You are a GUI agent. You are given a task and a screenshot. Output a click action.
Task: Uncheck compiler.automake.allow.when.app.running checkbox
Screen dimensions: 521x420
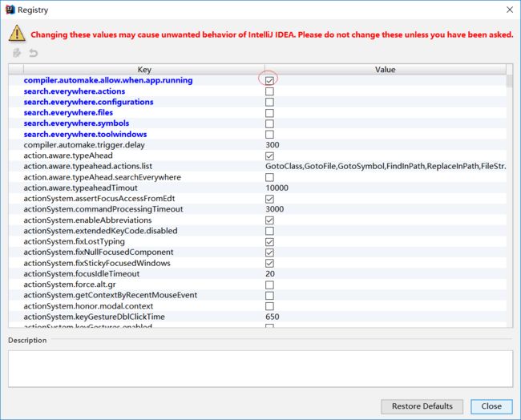tap(269, 80)
